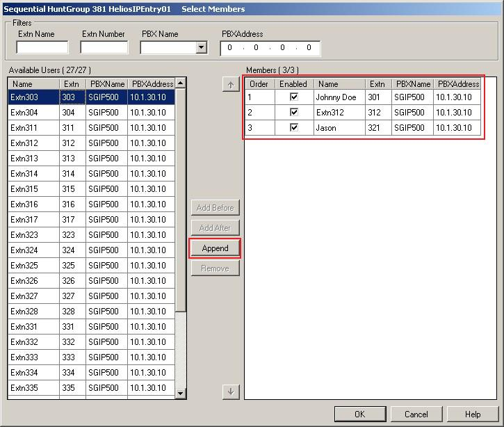Select Extn316 in Available Users list

34,204
